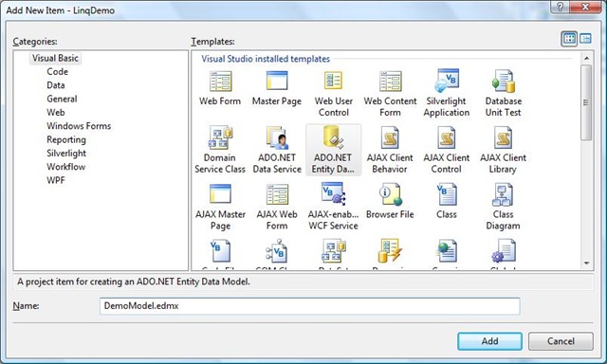The width and height of the screenshot is (607, 364).
Task: Select the Visual Basic category
Action: pyautogui.click(x=55, y=58)
